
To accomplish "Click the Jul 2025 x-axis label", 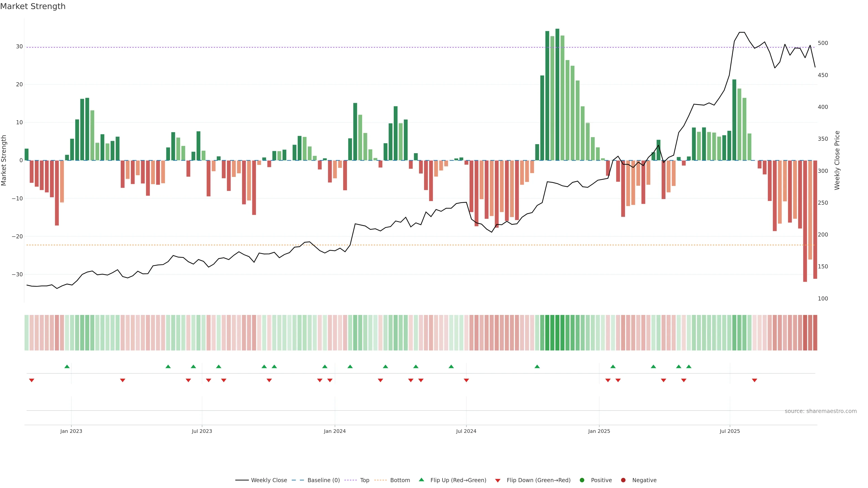I will [729, 431].
